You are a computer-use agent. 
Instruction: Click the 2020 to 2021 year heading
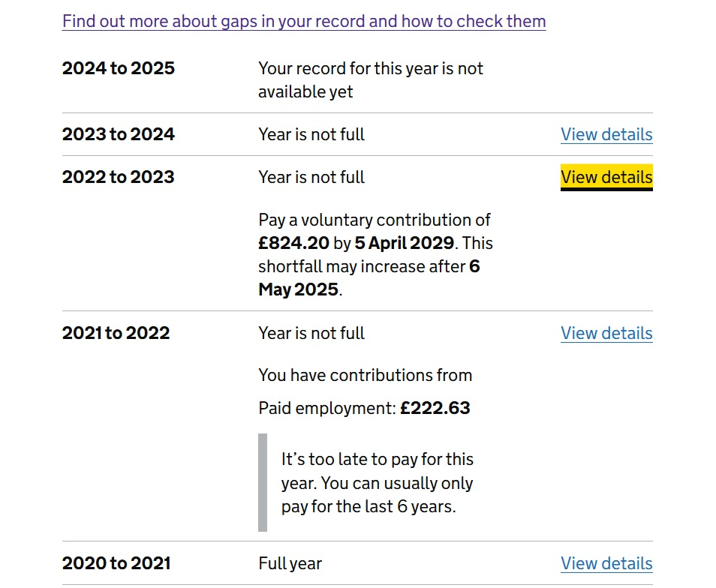click(116, 563)
